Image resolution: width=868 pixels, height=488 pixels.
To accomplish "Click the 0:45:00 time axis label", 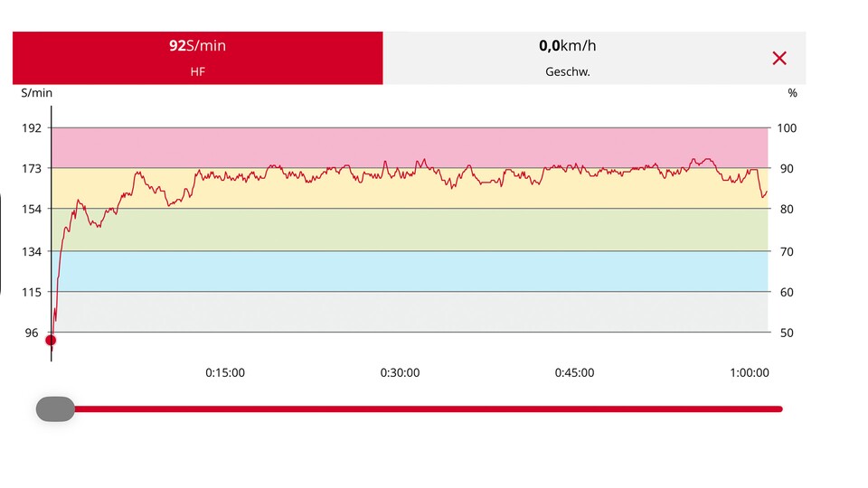I will click(x=575, y=372).
